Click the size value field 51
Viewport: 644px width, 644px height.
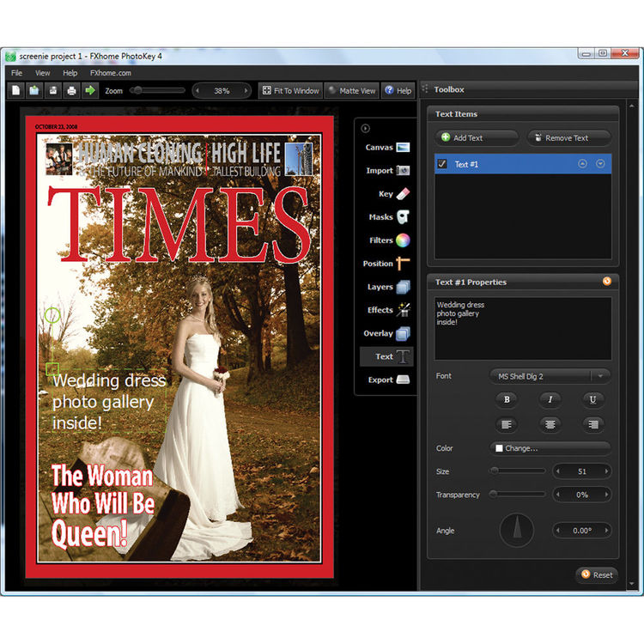click(582, 471)
